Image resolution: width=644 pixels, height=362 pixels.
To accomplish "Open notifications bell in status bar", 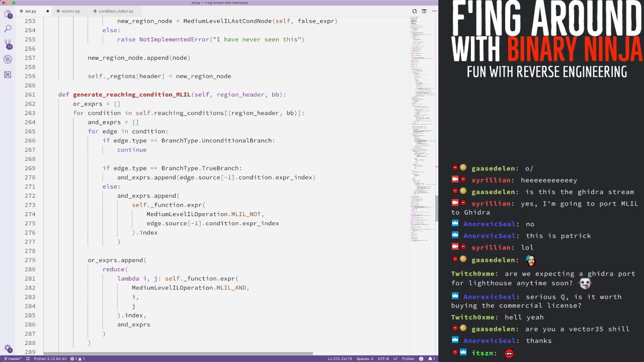I will point(432,358).
